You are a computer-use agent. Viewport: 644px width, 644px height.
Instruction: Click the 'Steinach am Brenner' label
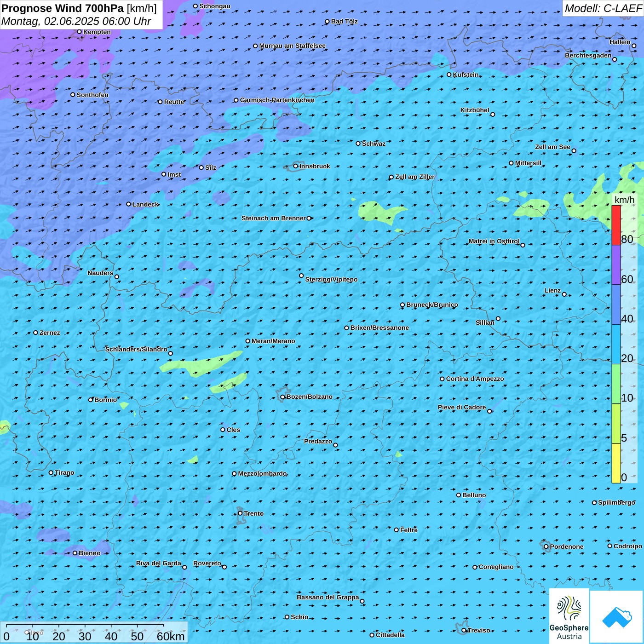(x=274, y=218)
